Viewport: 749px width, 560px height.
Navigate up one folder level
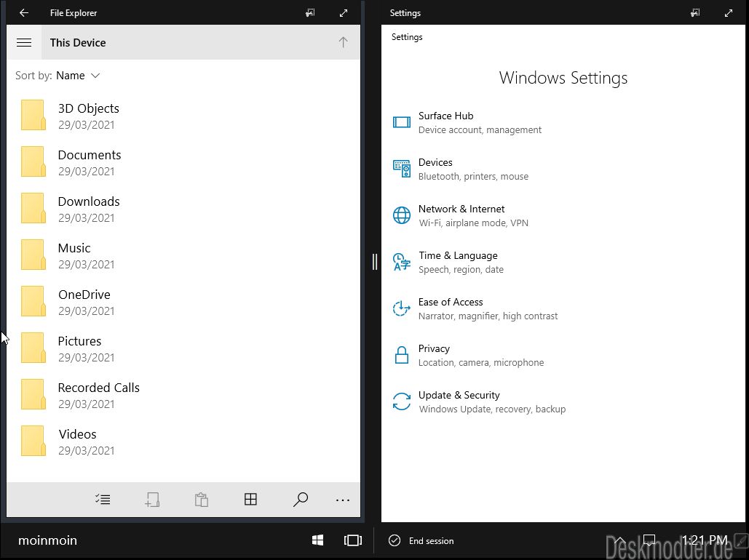tap(343, 42)
